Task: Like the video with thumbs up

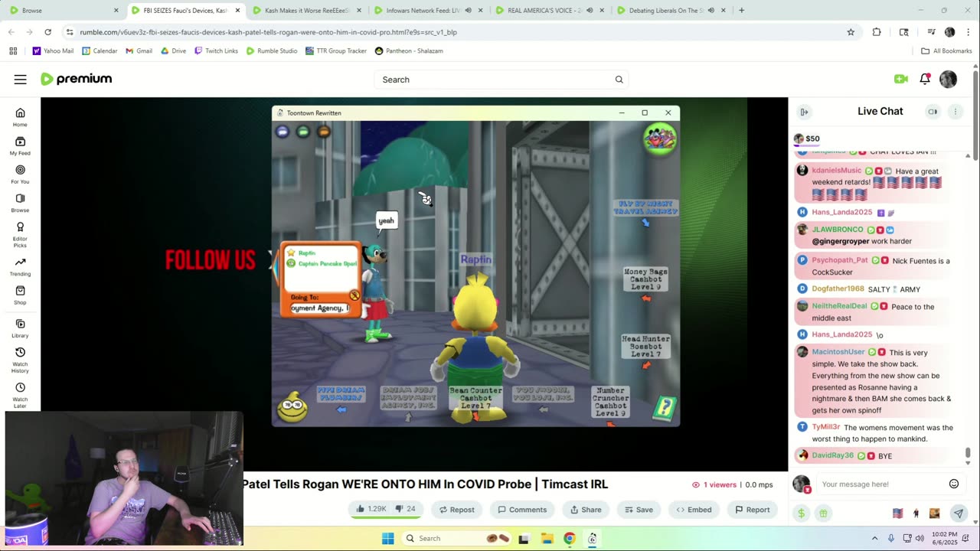Action: point(370,509)
